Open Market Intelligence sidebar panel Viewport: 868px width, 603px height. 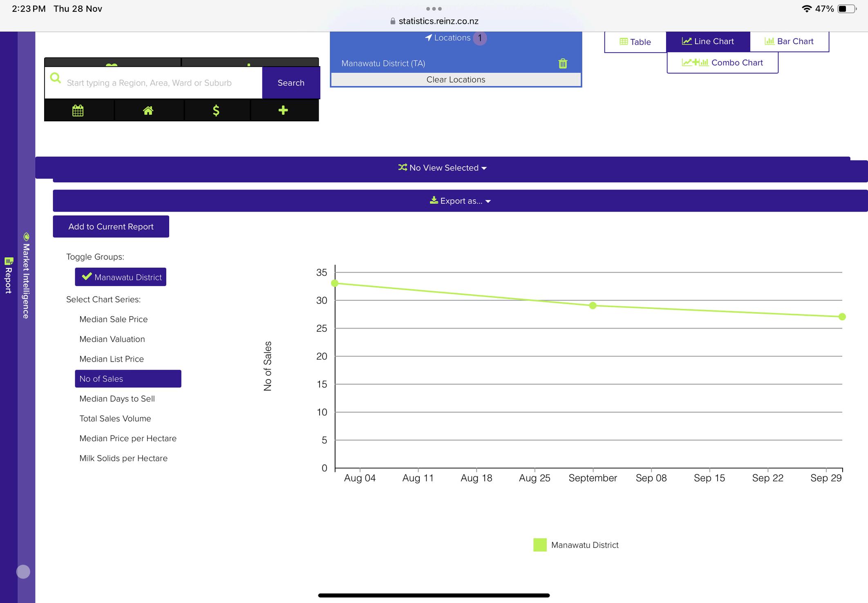pos(26,277)
